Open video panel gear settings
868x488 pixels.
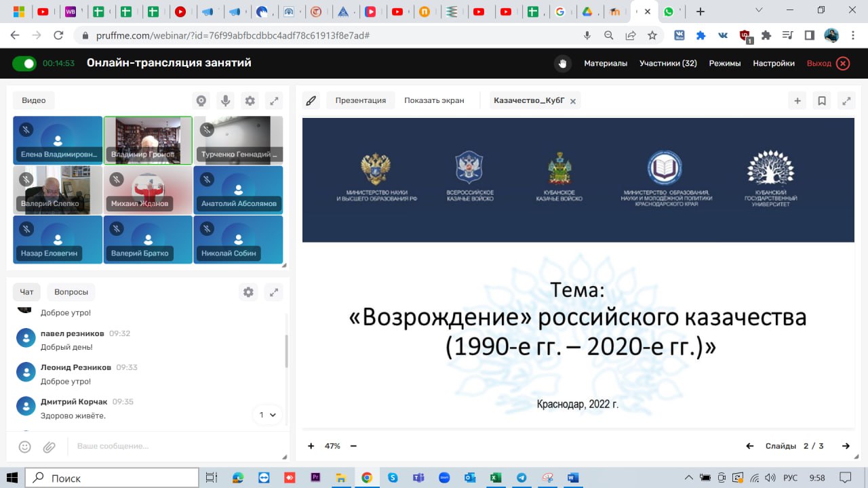(250, 101)
